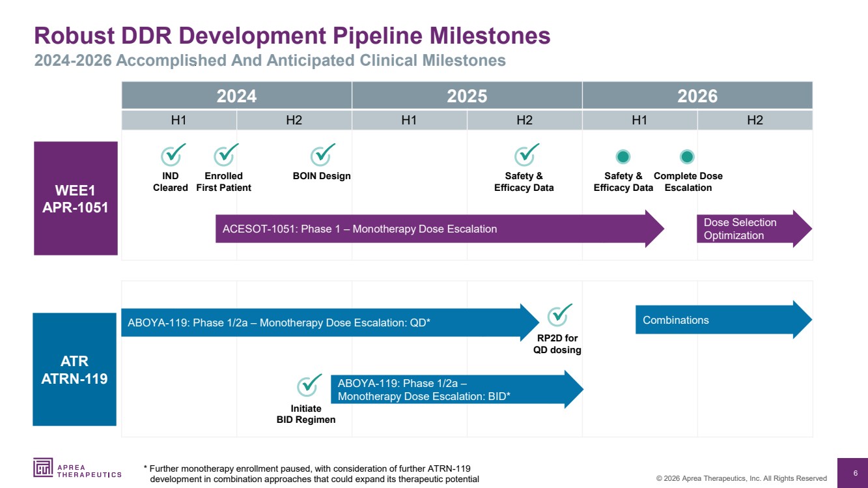The width and height of the screenshot is (868, 488).
Task: Click the WEE1 APR-1051 purple box
Action: coord(76,198)
